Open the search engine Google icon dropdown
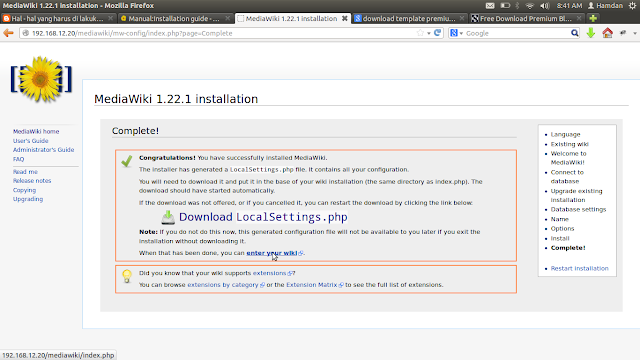Screen dimensions: 640x360 [x=456, y=33]
